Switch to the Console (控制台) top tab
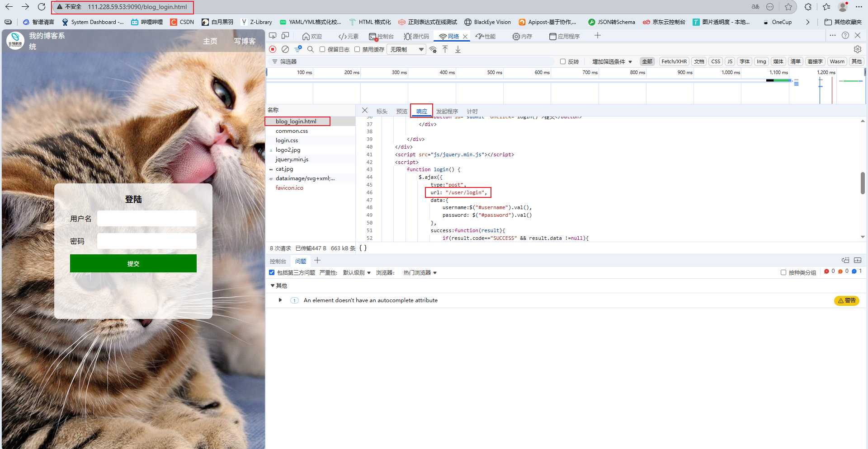Viewport: 868px width, 449px height. (381, 36)
